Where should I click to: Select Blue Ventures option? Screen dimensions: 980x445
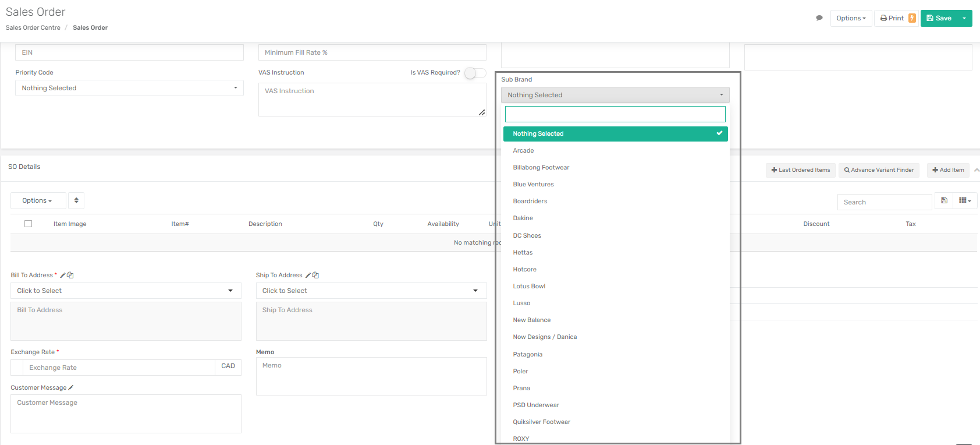533,184
